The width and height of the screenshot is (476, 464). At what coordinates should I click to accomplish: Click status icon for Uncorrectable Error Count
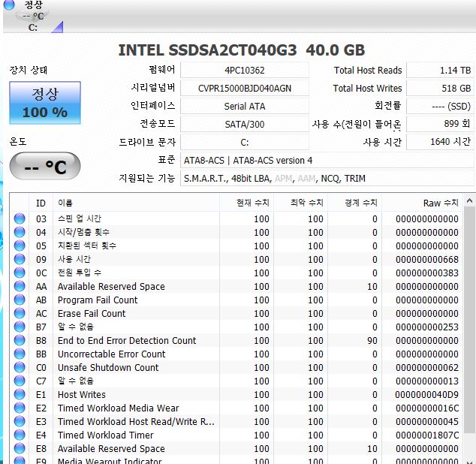click(x=20, y=354)
